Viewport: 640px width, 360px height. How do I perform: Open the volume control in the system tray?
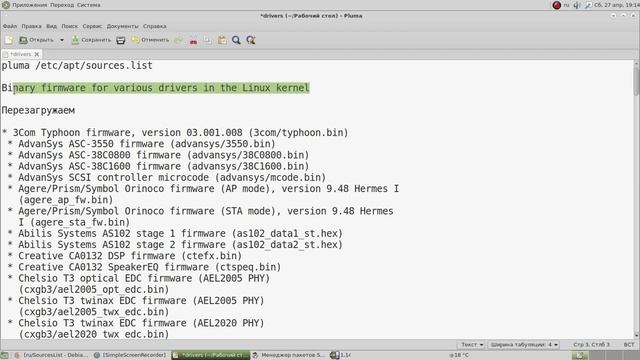(x=577, y=5)
